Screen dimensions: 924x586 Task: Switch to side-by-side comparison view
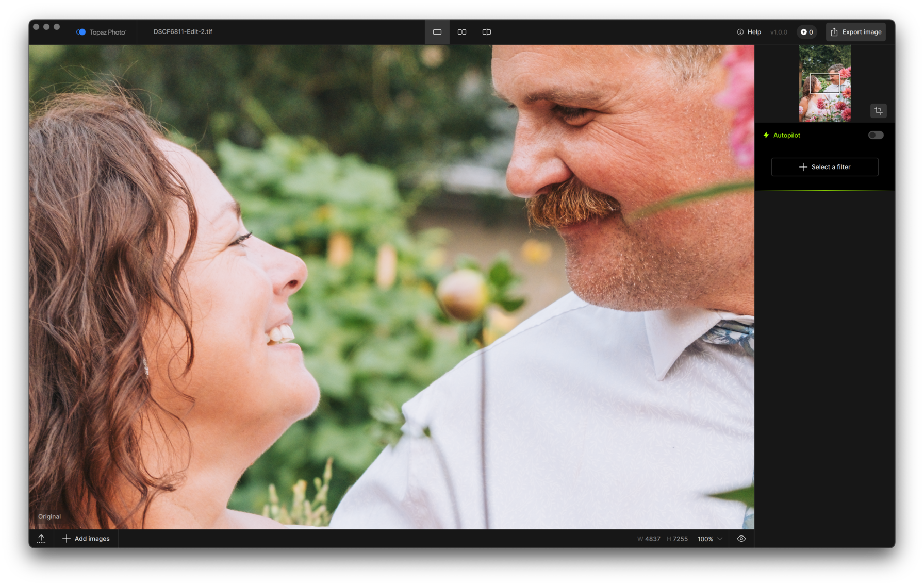(461, 32)
